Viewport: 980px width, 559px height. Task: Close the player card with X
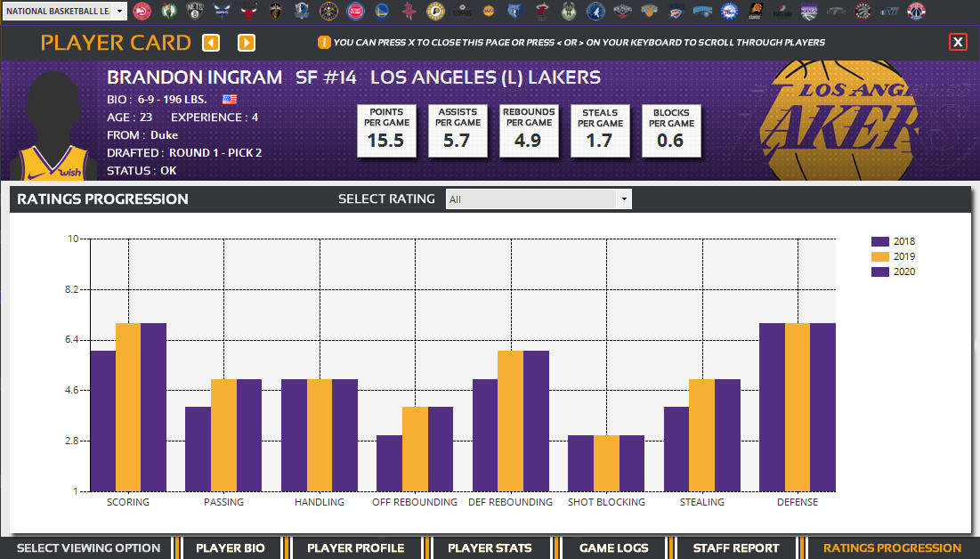click(x=958, y=42)
